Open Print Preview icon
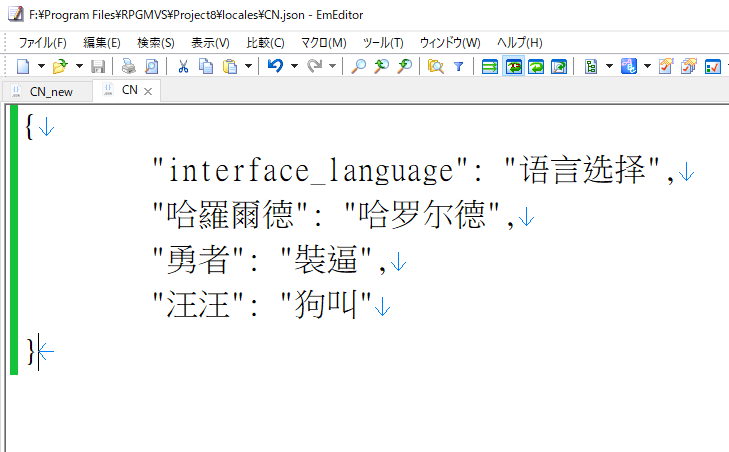The height and width of the screenshot is (452, 729). (x=152, y=66)
